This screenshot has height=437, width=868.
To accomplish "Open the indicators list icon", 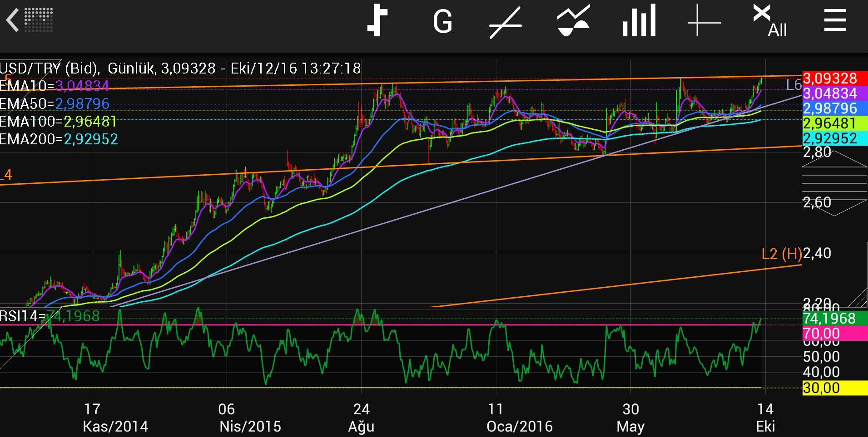I will [573, 21].
